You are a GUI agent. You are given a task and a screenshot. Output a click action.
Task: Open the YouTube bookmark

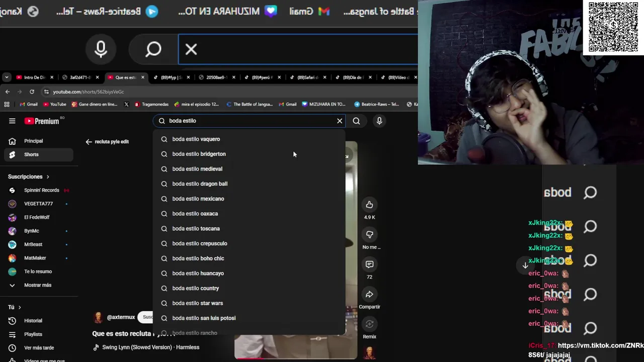point(54,104)
